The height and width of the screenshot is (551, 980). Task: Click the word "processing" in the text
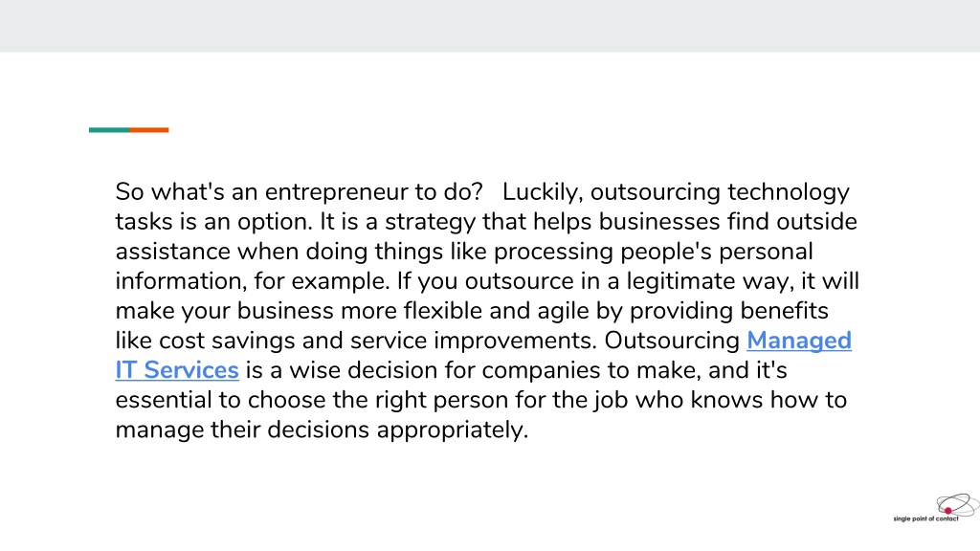[553, 253]
